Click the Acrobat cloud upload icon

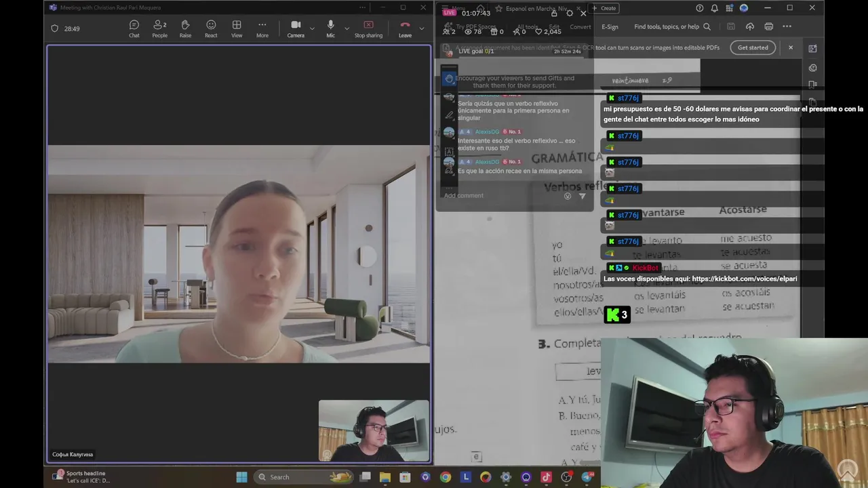pos(749,27)
